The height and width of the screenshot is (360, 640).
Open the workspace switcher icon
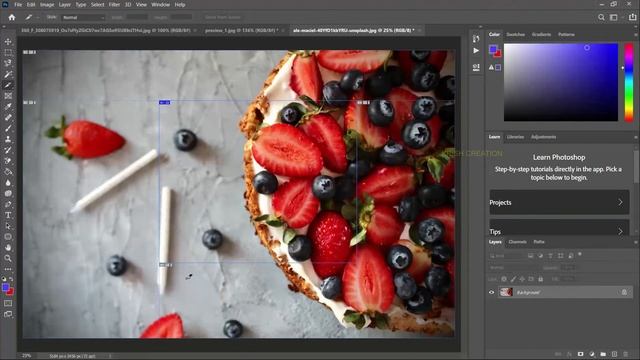point(613,17)
